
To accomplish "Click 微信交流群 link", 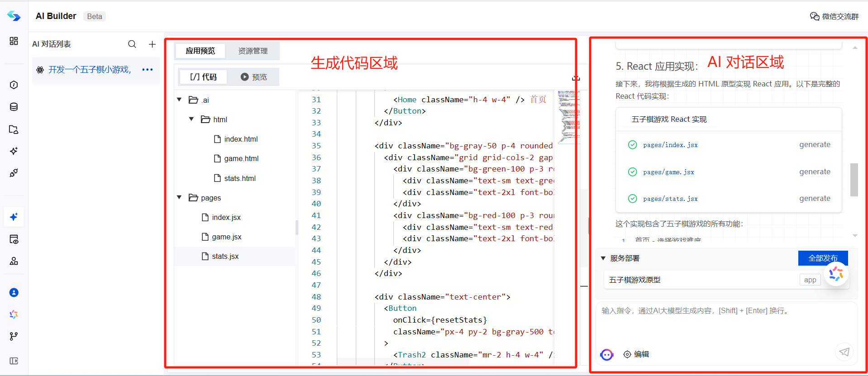I will [x=840, y=16].
